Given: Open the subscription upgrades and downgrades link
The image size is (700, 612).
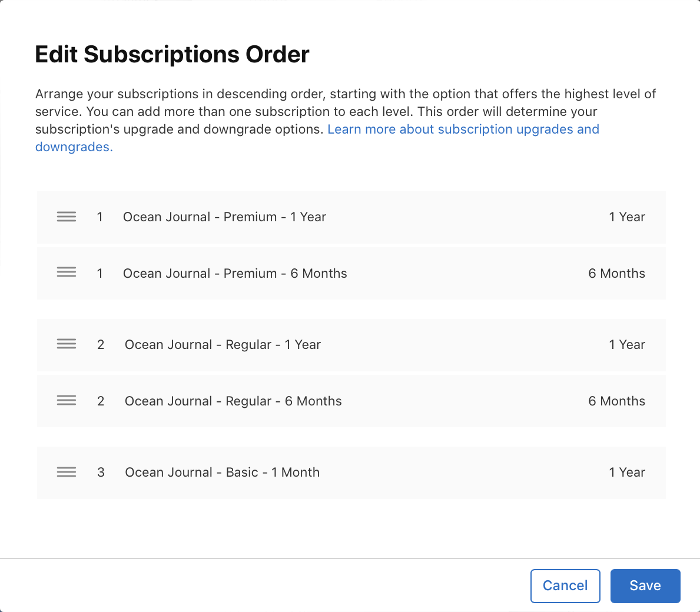Looking at the screenshot, I should tap(463, 129).
